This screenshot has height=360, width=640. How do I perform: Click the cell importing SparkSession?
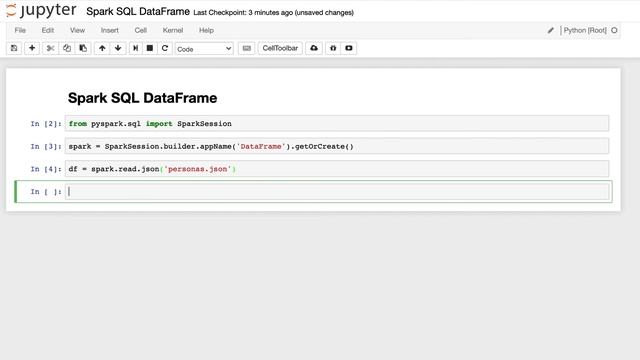[x=337, y=124]
